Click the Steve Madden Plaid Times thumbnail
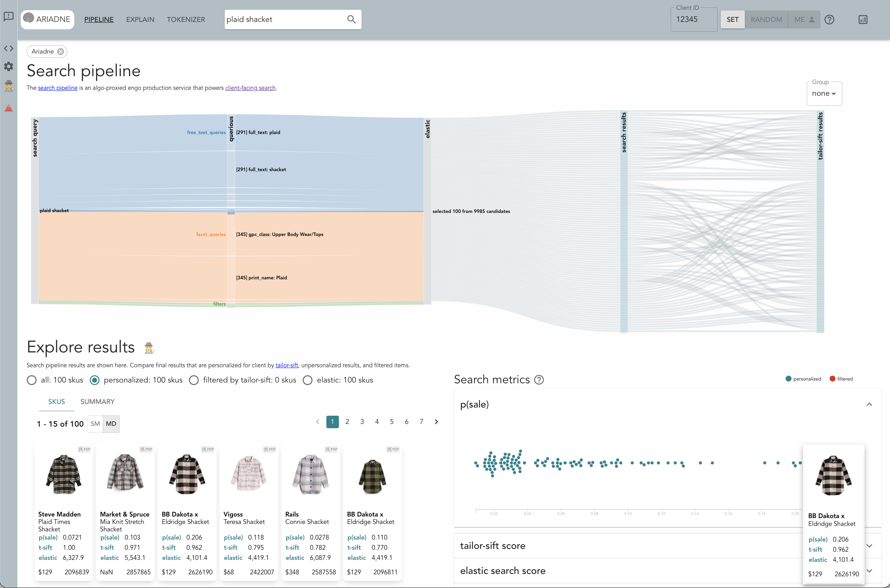The image size is (890, 588). pos(64,475)
